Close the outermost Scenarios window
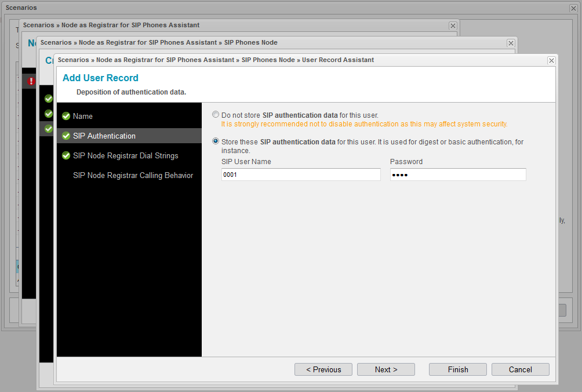Screen dimensions: 582x392 (573, 9)
